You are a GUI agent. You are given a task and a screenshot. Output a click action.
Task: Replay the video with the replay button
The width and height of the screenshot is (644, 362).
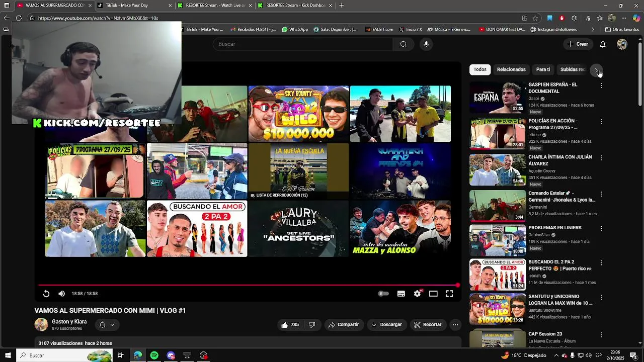pos(46,294)
